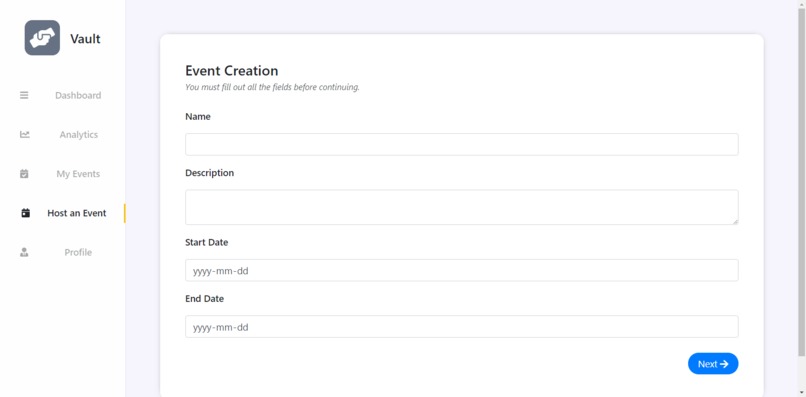This screenshot has width=806, height=397.
Task: Click the Description field label
Action: pyautogui.click(x=210, y=173)
